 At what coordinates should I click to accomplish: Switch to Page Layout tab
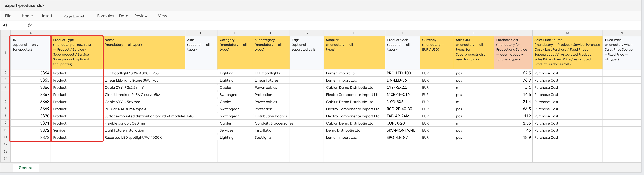tap(74, 16)
